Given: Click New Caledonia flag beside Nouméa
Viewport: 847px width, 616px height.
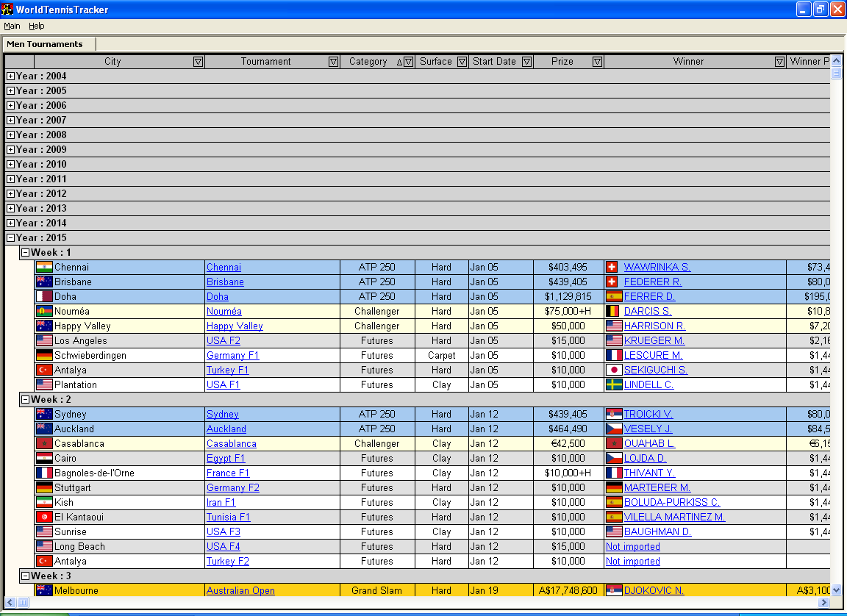Looking at the screenshot, I should click(x=44, y=311).
